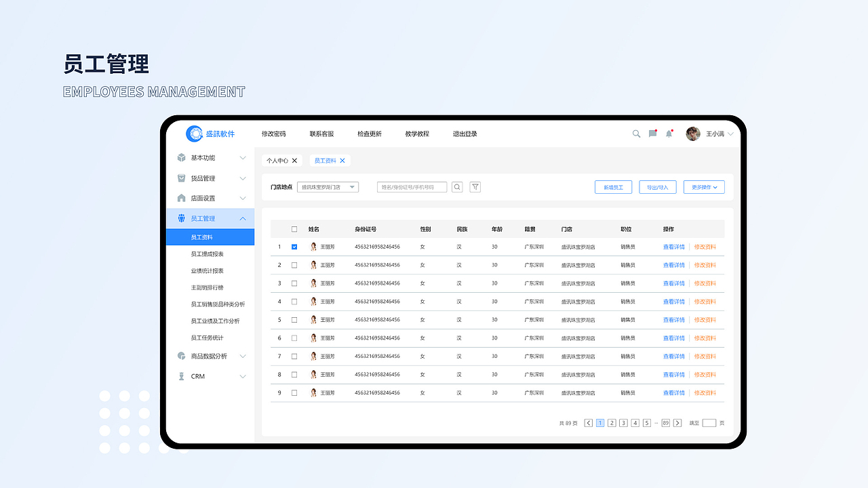Open the 更多操作 dropdown button
868x488 pixels.
click(704, 187)
